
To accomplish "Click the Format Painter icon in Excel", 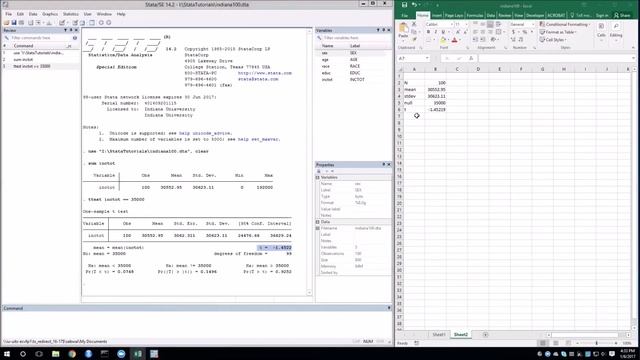I will [414, 40].
